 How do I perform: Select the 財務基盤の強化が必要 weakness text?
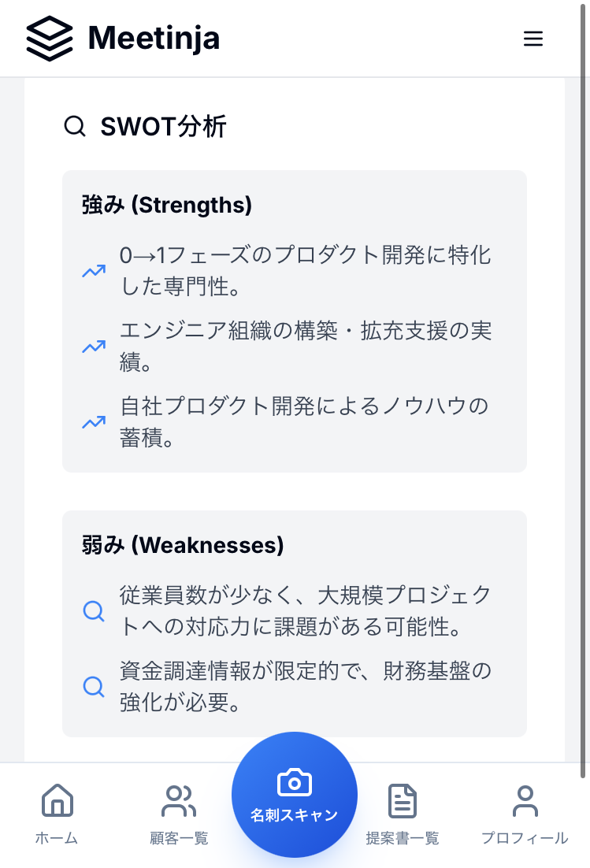(x=306, y=687)
